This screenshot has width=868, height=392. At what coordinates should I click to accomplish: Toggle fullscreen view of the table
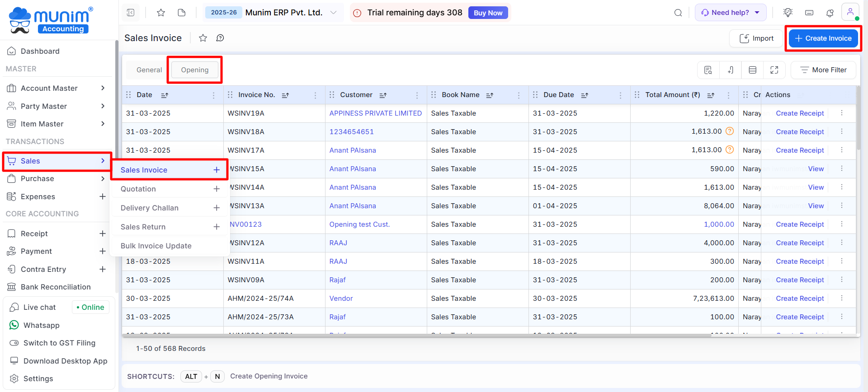pyautogui.click(x=774, y=70)
